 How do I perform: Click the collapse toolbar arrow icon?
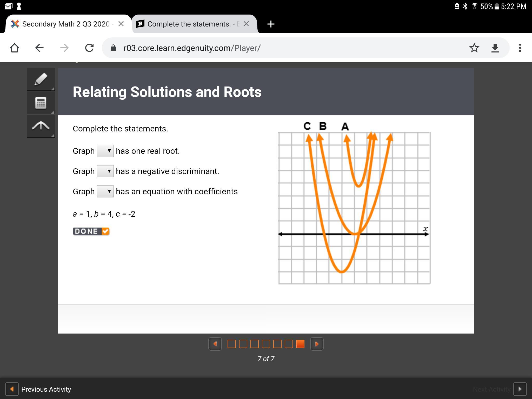click(x=41, y=126)
